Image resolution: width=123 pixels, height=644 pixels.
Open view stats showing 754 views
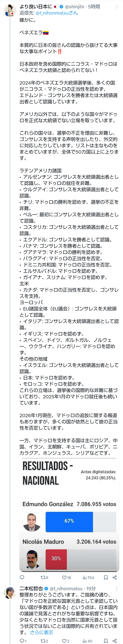tap(88, 577)
